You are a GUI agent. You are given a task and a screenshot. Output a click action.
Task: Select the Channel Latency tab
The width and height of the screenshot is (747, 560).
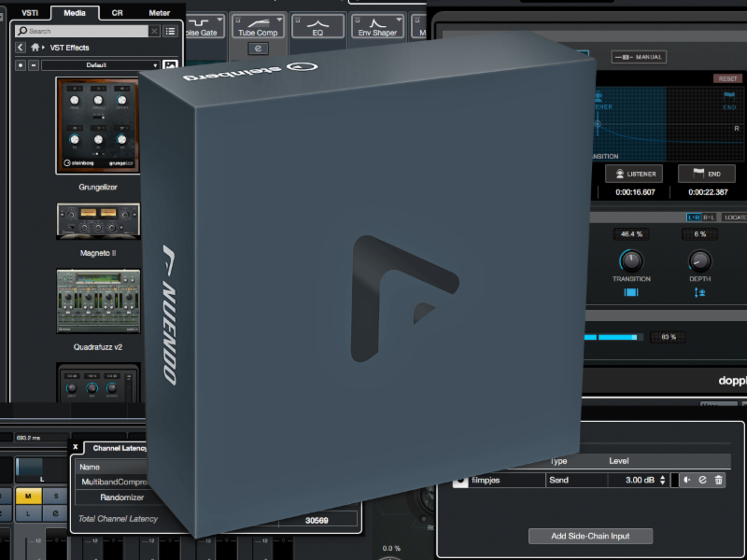click(x=120, y=448)
